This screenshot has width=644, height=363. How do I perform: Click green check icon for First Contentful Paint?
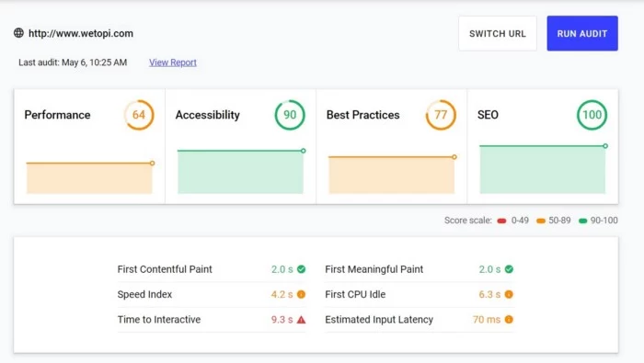pyautogui.click(x=302, y=269)
